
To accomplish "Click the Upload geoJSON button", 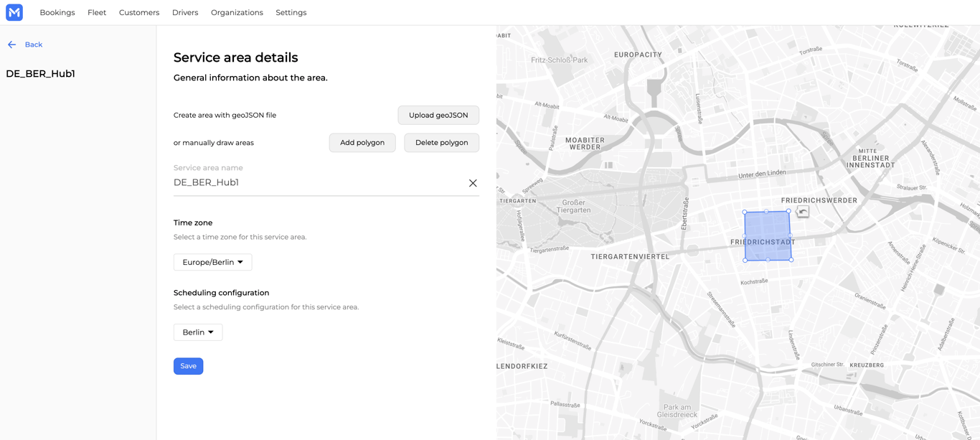I will click(x=438, y=115).
